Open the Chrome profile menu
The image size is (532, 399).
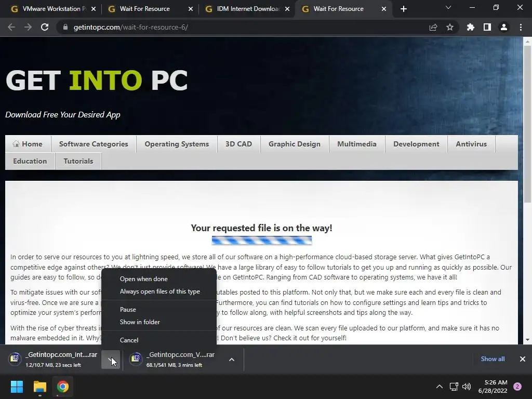pos(504,27)
